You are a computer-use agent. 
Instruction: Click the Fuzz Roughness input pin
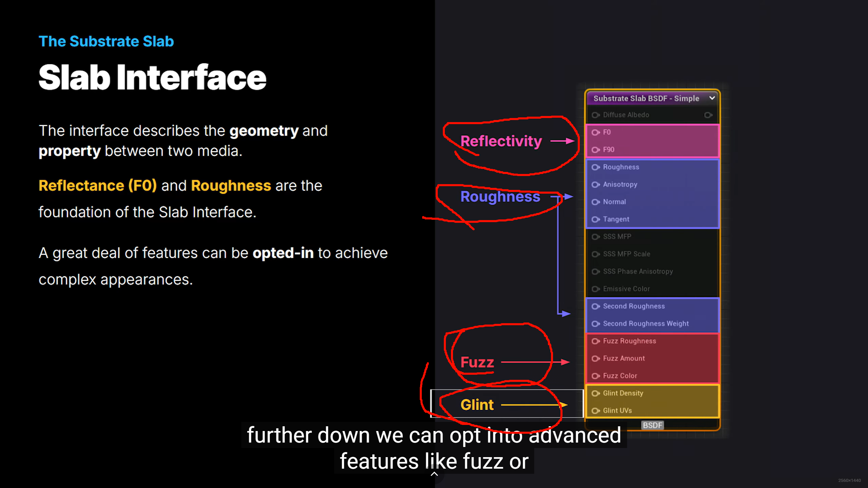pos(595,341)
